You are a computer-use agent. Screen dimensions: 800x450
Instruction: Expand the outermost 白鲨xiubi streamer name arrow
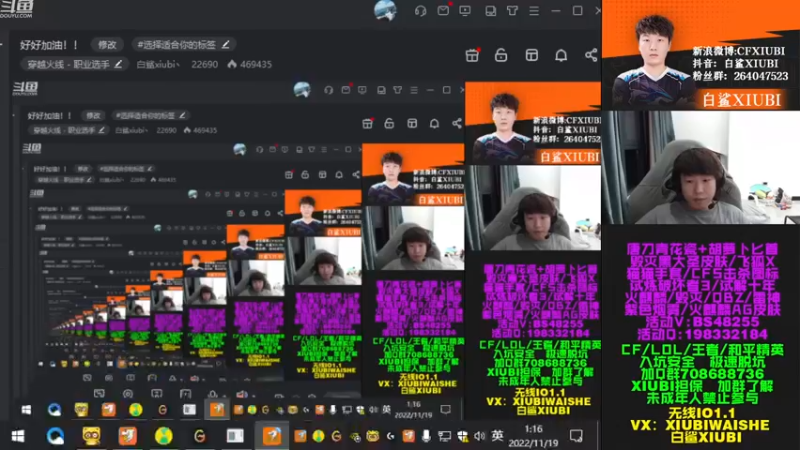coord(178,64)
